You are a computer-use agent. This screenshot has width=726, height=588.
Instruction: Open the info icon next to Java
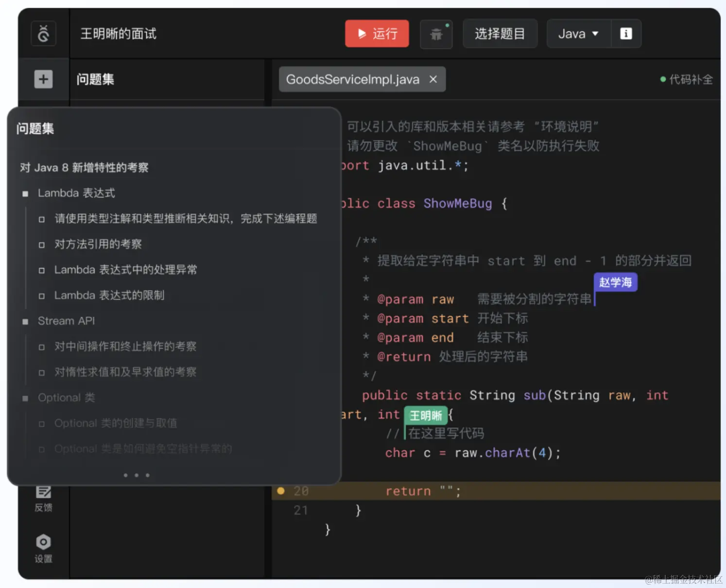(x=626, y=34)
